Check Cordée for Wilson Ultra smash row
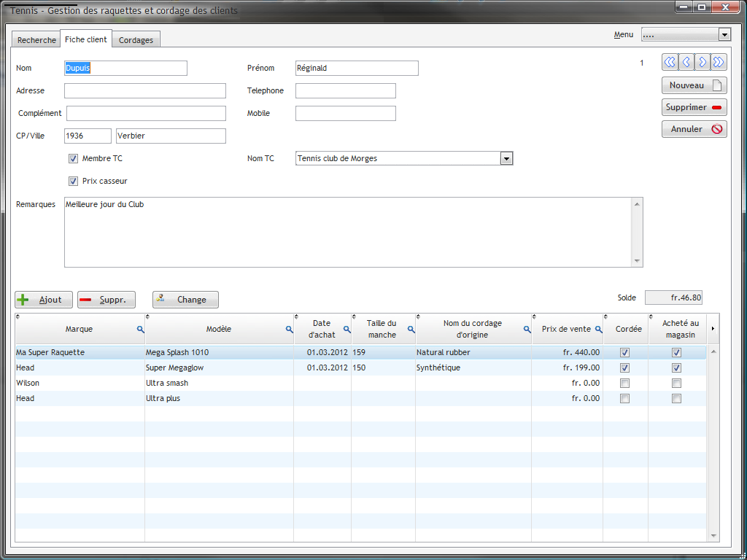747x560 pixels. pyautogui.click(x=625, y=383)
